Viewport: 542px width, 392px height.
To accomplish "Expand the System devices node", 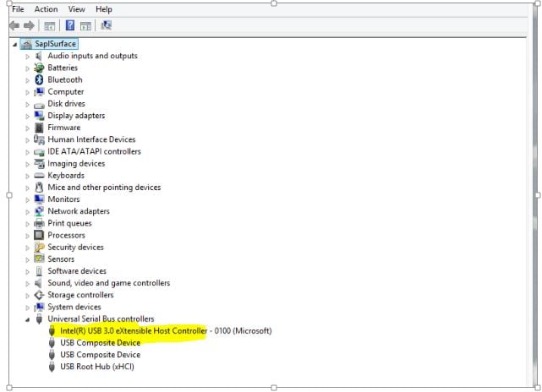I will coord(27,308).
